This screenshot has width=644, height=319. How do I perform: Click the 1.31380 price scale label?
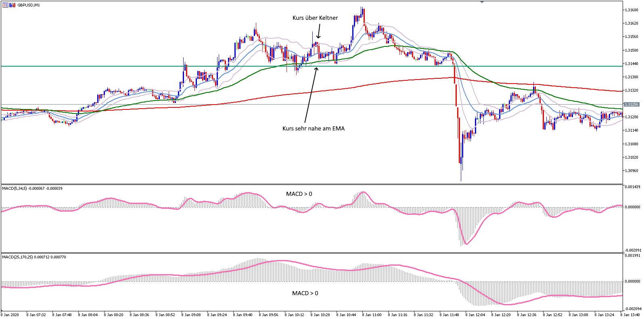631,77
